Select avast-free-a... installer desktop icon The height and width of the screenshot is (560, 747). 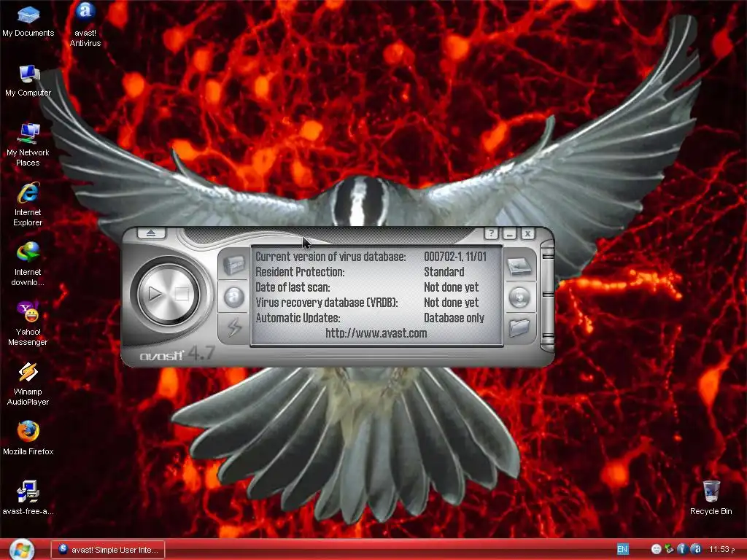click(x=28, y=498)
